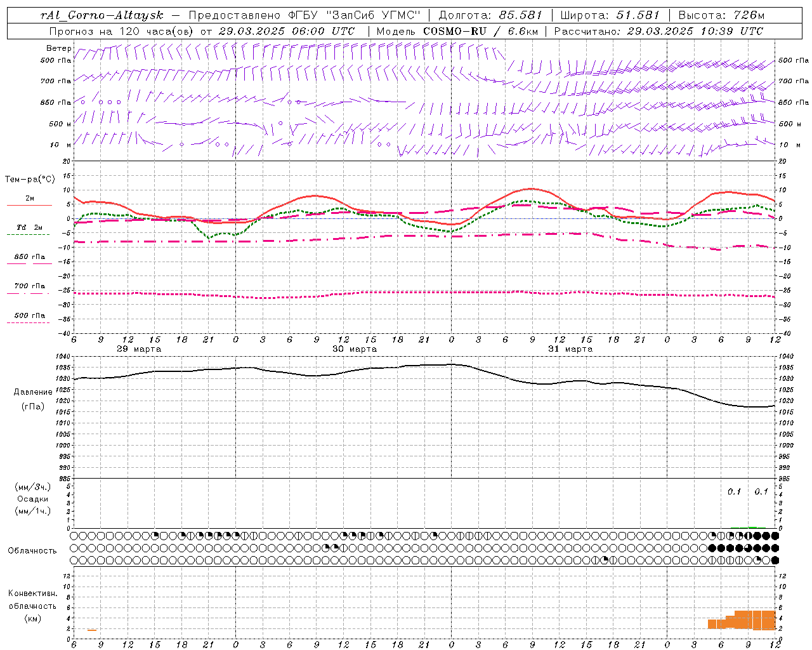Click the model label COSMO-RU / 6.6км
The image size is (812, 650).
480,31
